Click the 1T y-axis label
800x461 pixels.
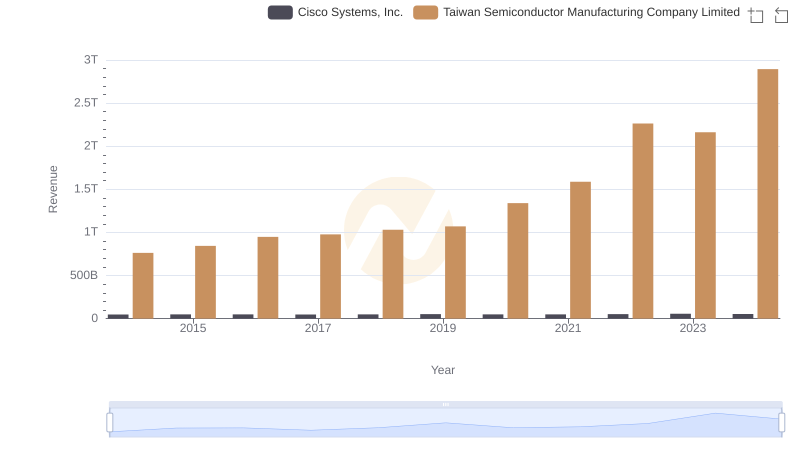point(91,232)
